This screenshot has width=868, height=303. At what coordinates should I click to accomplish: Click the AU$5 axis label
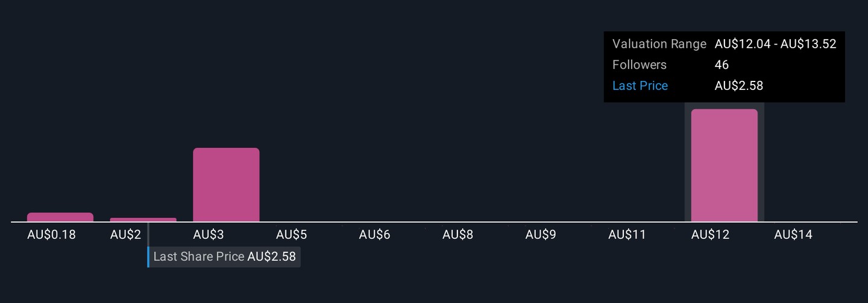point(292,235)
